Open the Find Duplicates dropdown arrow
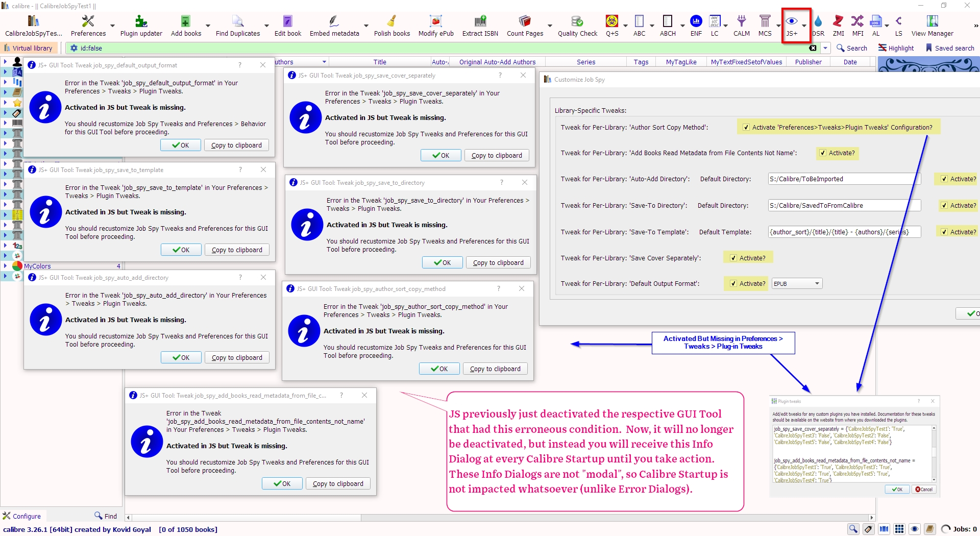The height and width of the screenshot is (536, 980). (266, 26)
